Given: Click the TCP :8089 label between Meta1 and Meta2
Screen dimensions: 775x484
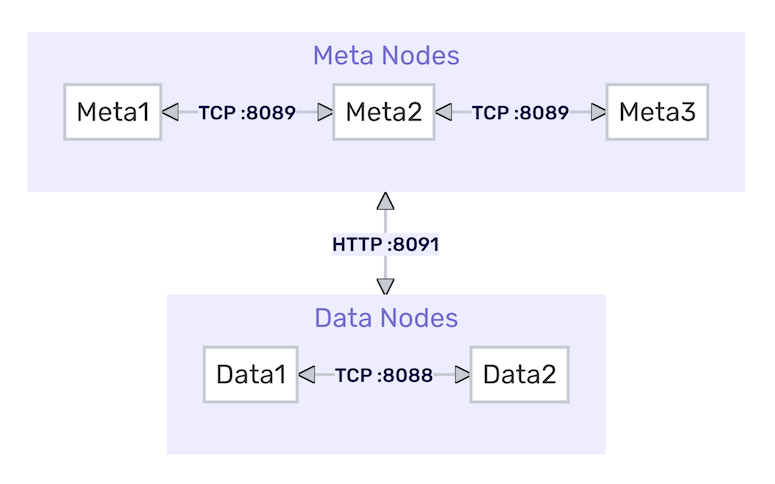Looking at the screenshot, I should 247,113.
